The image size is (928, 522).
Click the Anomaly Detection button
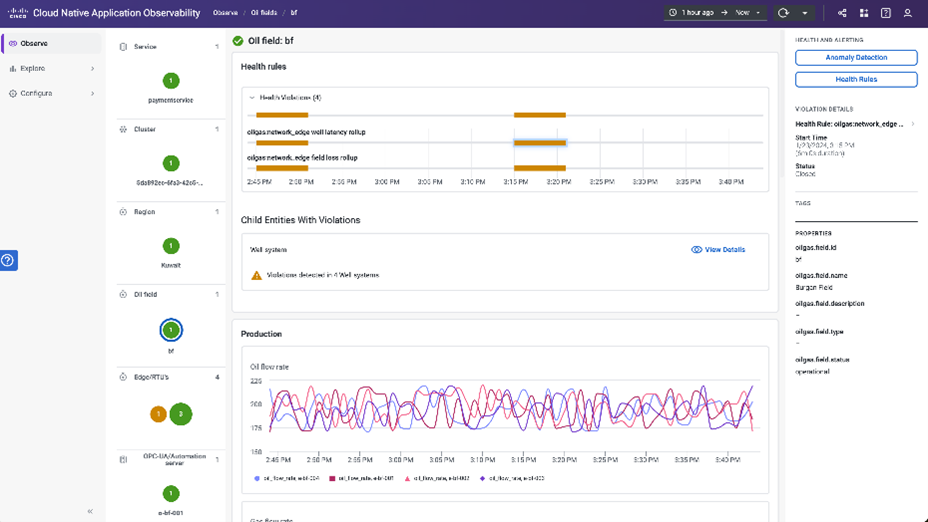point(856,58)
